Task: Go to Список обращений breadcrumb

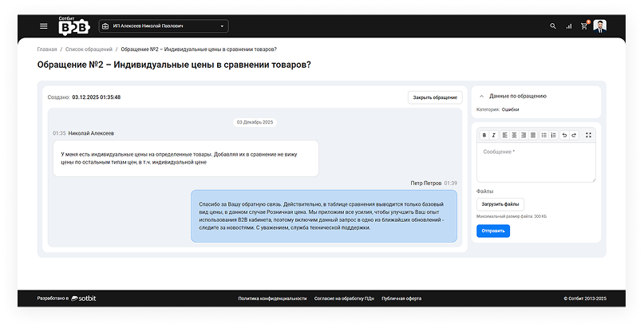Action: 85,49
